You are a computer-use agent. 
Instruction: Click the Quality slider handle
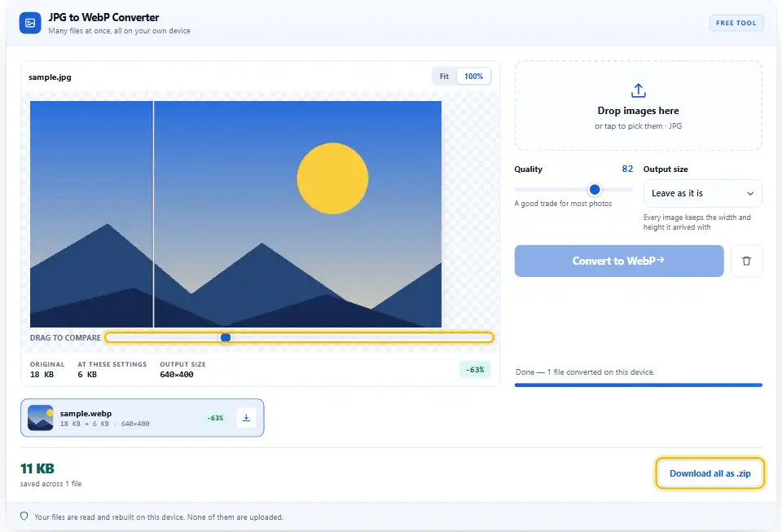point(595,190)
